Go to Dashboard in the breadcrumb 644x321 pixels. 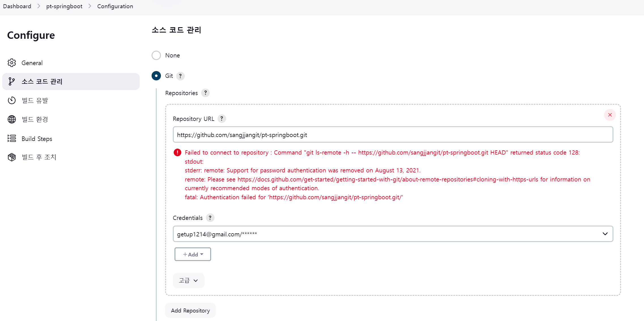tap(17, 6)
